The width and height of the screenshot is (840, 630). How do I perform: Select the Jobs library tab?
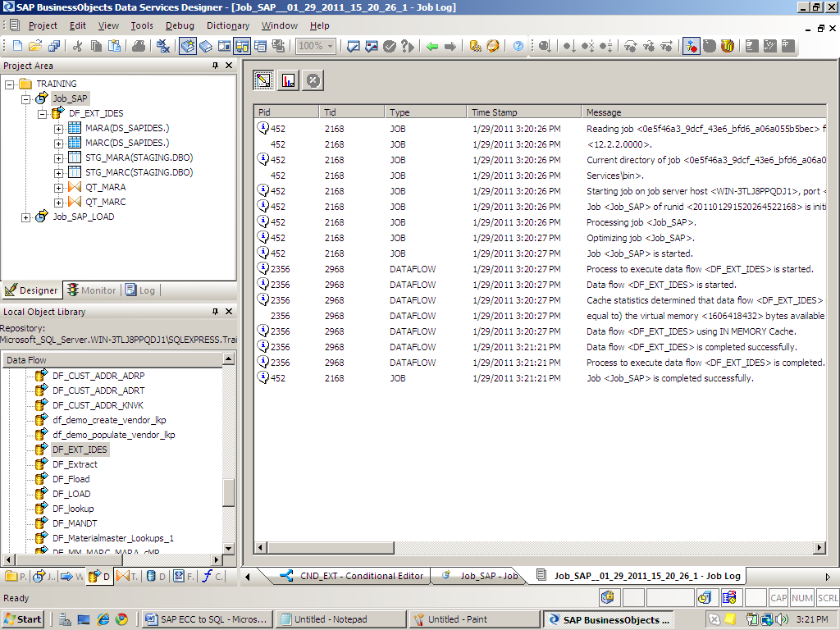pyautogui.click(x=43, y=577)
